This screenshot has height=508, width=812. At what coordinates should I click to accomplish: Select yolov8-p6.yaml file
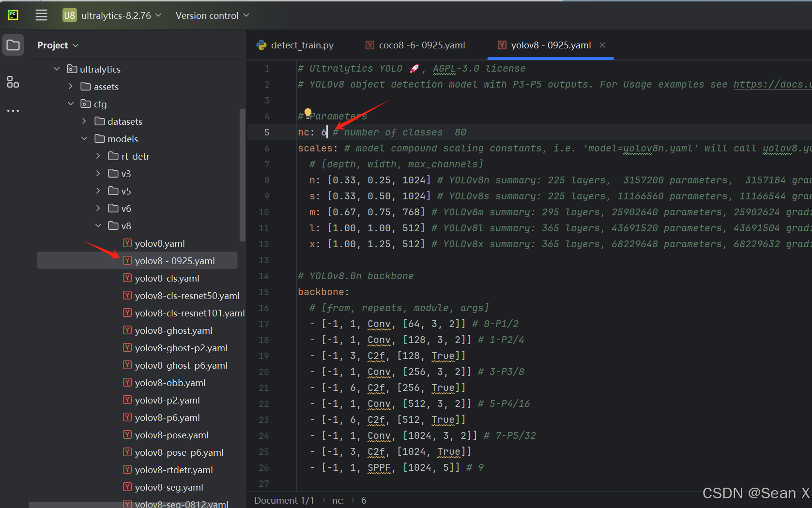pyautogui.click(x=167, y=418)
